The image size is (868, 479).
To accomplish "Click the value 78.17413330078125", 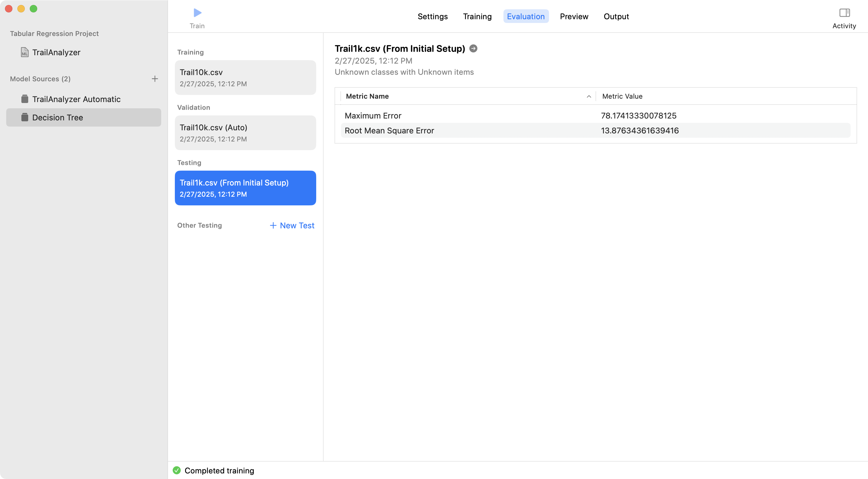I will coord(639,116).
